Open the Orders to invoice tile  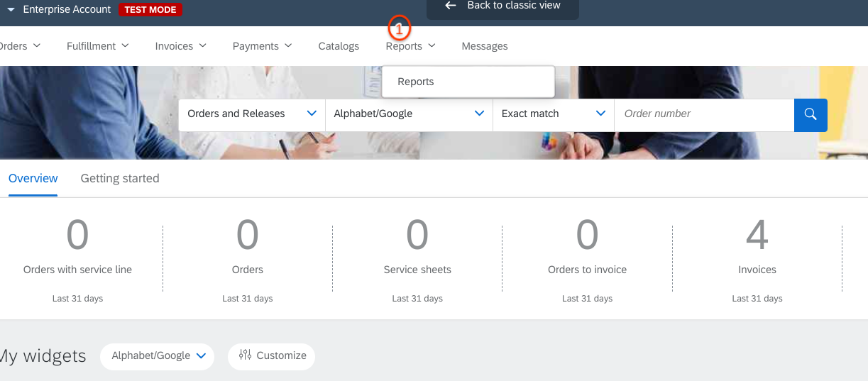587,259
